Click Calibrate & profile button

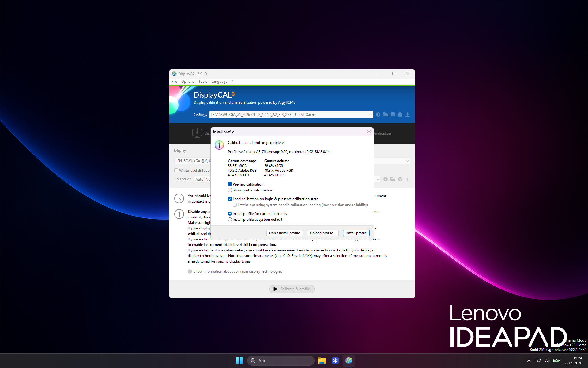pyautogui.click(x=292, y=289)
